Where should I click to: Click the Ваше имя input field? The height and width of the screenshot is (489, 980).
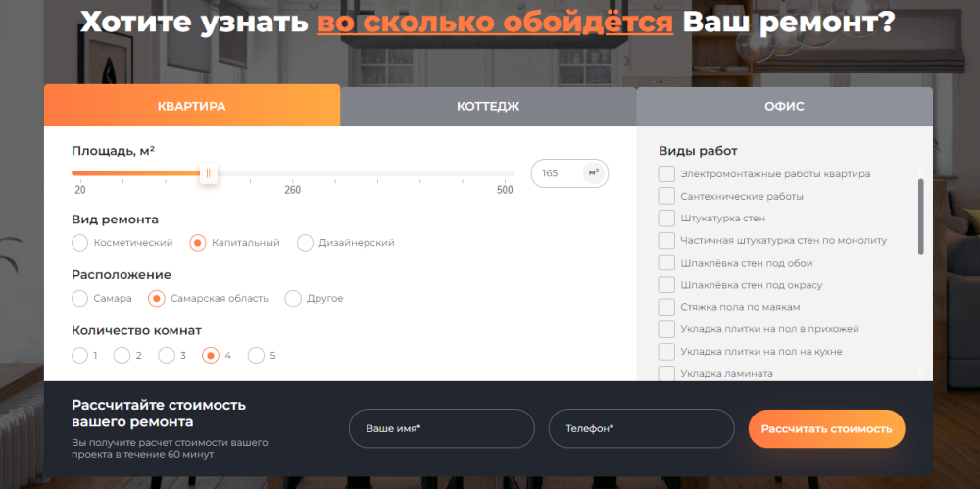(441, 429)
